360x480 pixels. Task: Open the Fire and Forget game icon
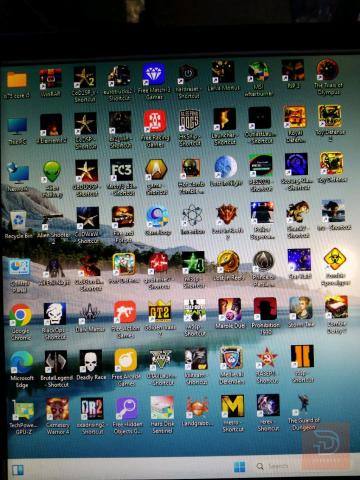coord(123,217)
